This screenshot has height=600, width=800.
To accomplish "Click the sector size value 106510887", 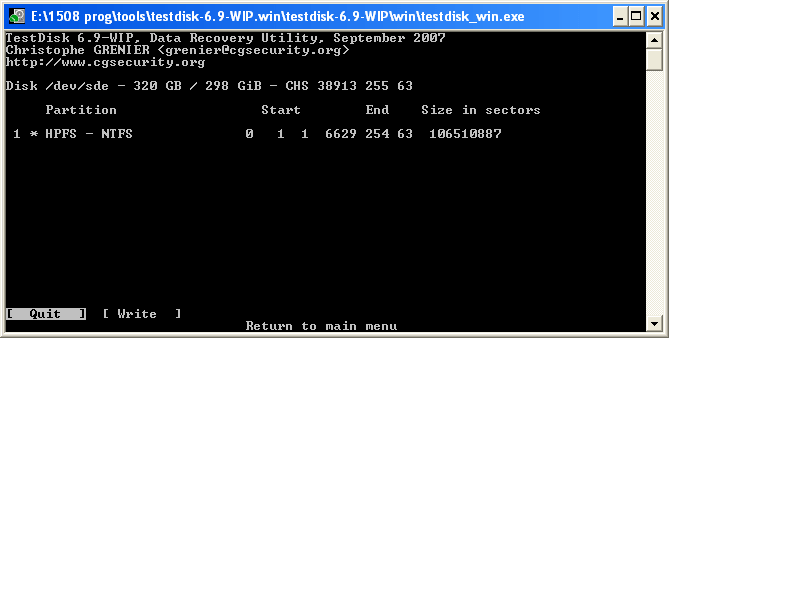I will (465, 134).
